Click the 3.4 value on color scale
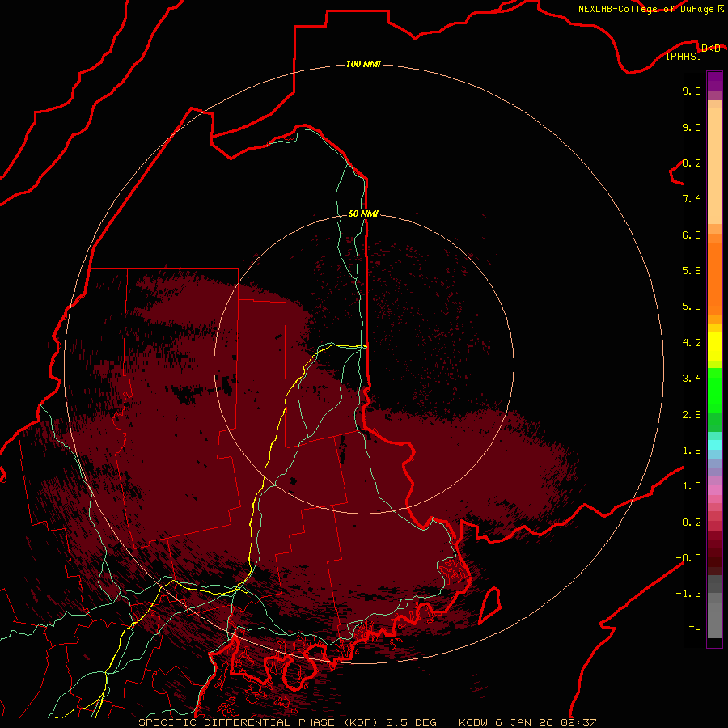728x728 pixels. click(x=692, y=379)
